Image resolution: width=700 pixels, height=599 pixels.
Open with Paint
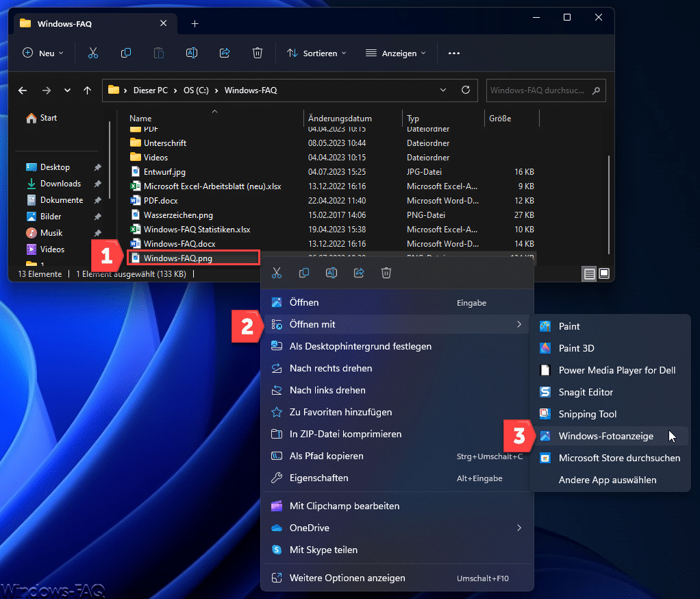coord(610,326)
